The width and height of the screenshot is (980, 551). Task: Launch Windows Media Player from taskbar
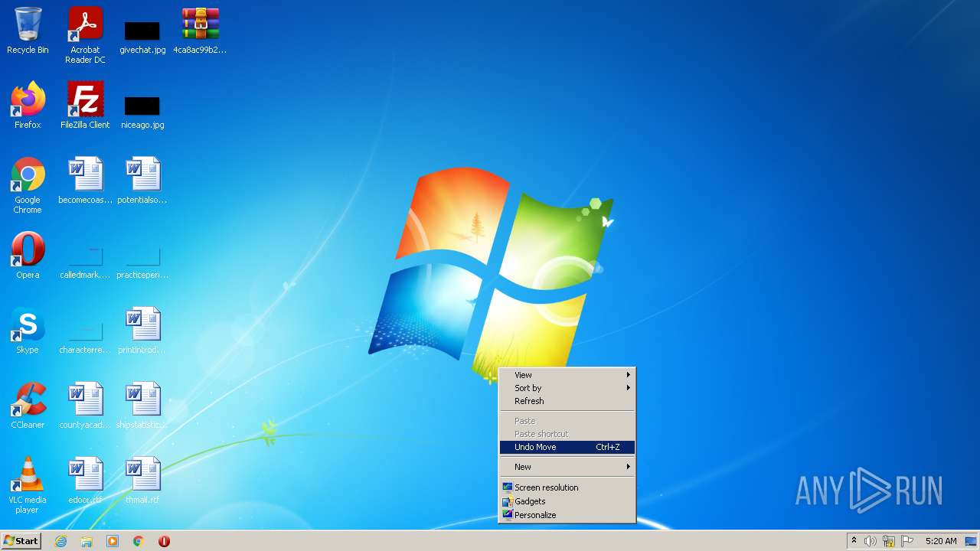click(113, 541)
